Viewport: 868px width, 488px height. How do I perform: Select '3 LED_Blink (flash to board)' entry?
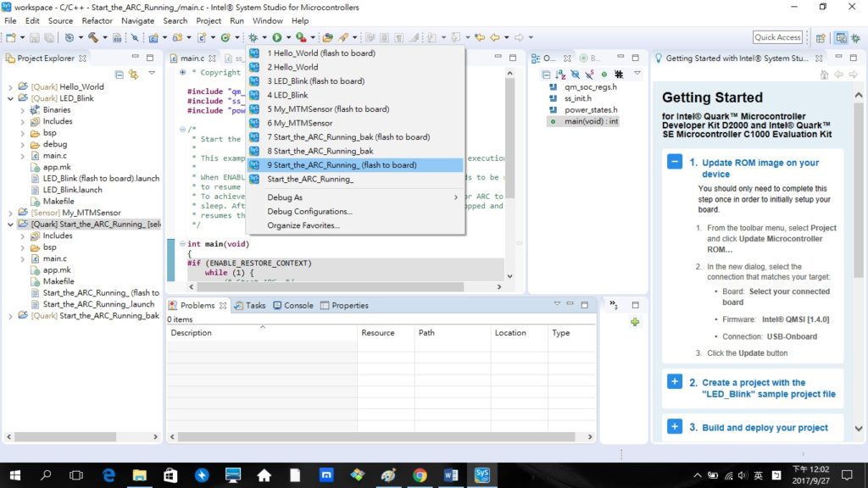click(355, 80)
